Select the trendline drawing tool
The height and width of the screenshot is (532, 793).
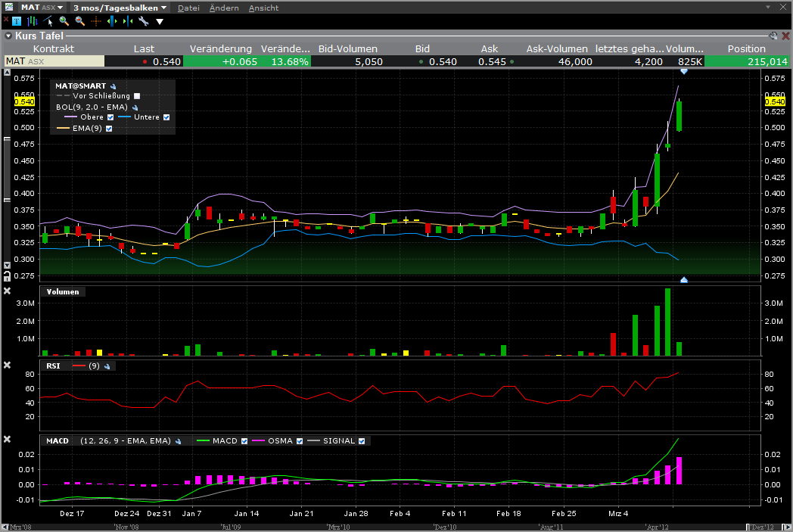47,21
